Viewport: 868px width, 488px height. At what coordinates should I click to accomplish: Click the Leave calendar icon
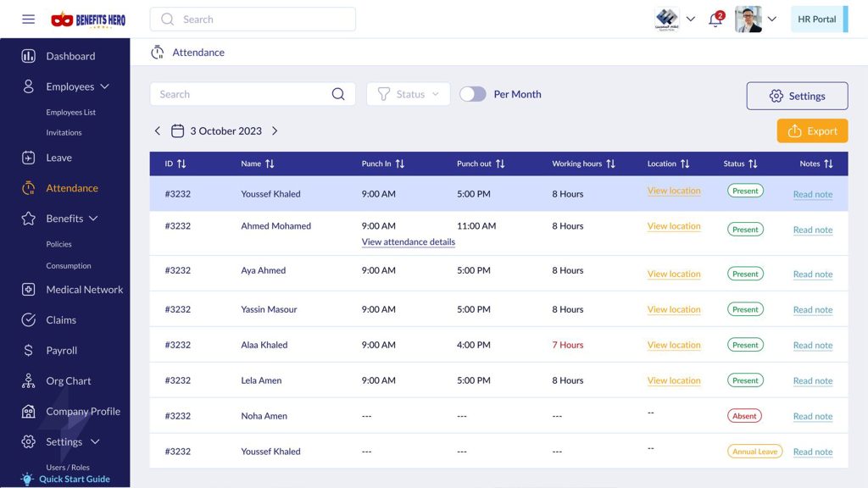(x=28, y=158)
